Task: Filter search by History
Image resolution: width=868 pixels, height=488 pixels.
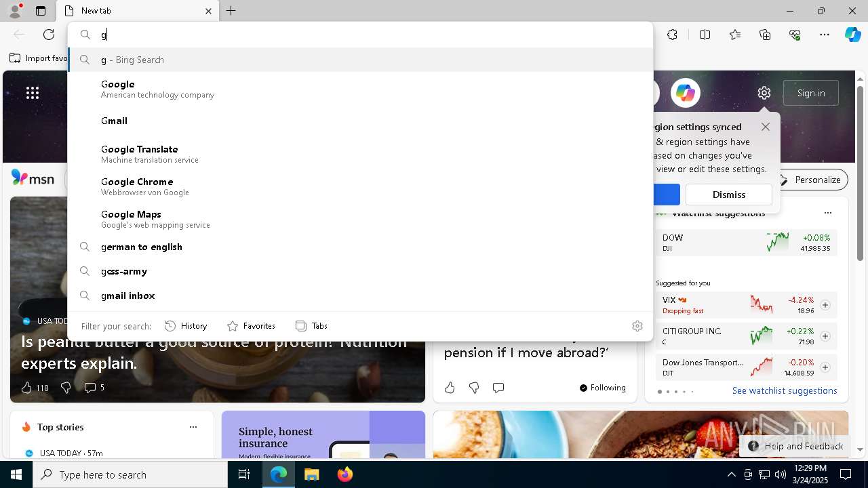Action: pos(186,326)
